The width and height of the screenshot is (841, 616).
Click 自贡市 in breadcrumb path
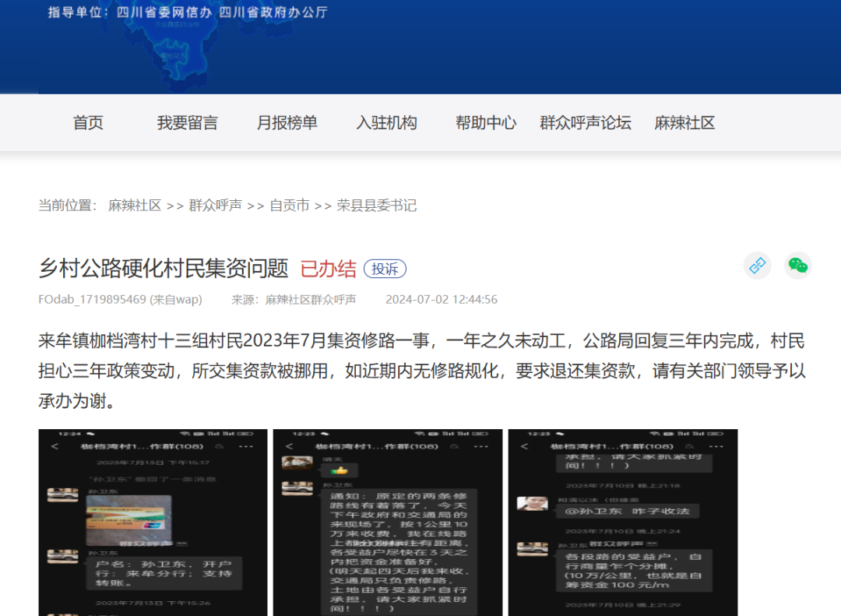[x=290, y=206]
